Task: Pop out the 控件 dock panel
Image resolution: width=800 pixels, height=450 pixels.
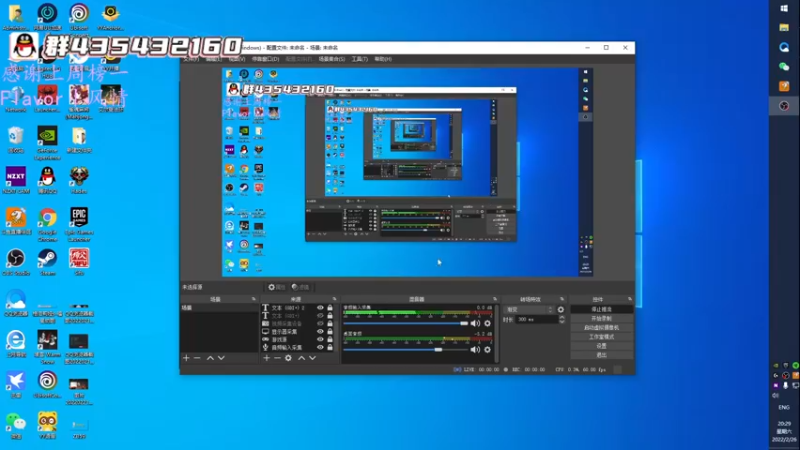Action: (630, 299)
